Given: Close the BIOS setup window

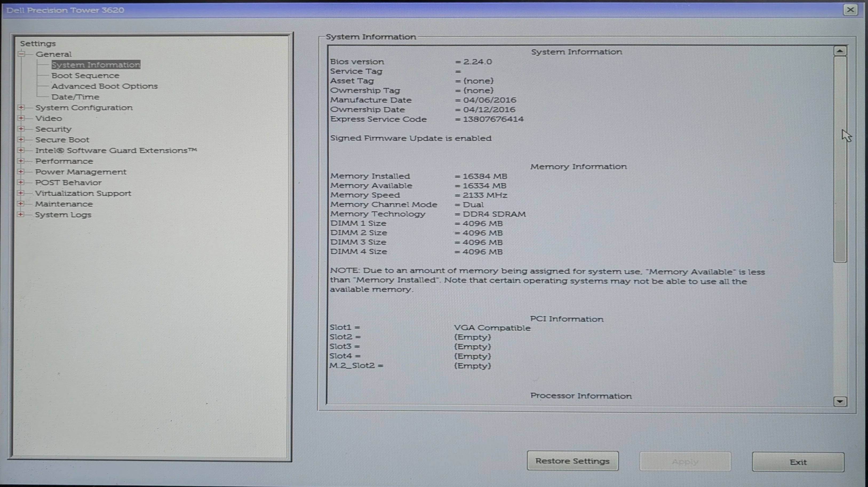Looking at the screenshot, I should click(850, 10).
